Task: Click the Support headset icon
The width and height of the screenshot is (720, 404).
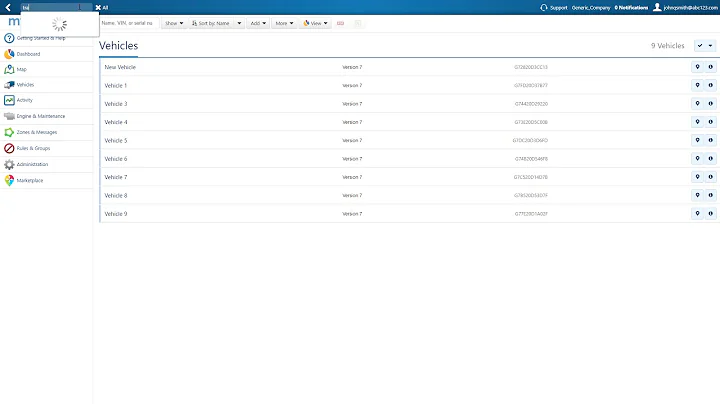Action: point(544,7)
